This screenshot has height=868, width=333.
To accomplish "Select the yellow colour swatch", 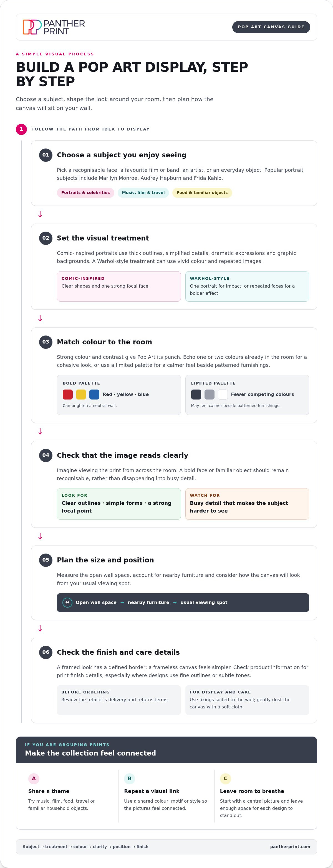I will [81, 395].
